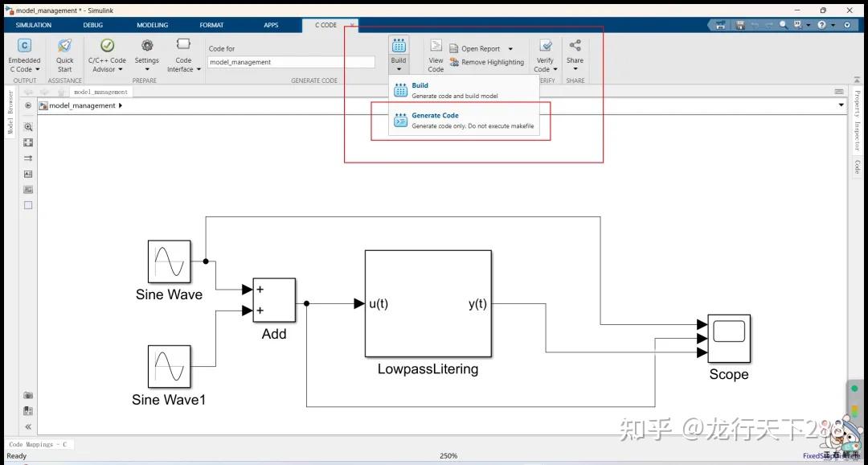Click the Share icon
This screenshot has height=465, width=868.
coord(575,45)
